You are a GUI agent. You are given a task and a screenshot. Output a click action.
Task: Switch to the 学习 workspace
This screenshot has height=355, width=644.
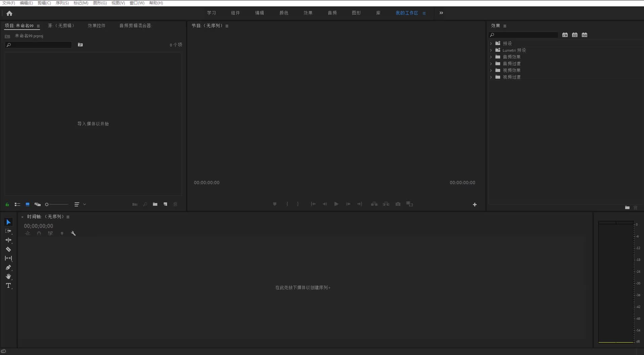pyautogui.click(x=211, y=13)
